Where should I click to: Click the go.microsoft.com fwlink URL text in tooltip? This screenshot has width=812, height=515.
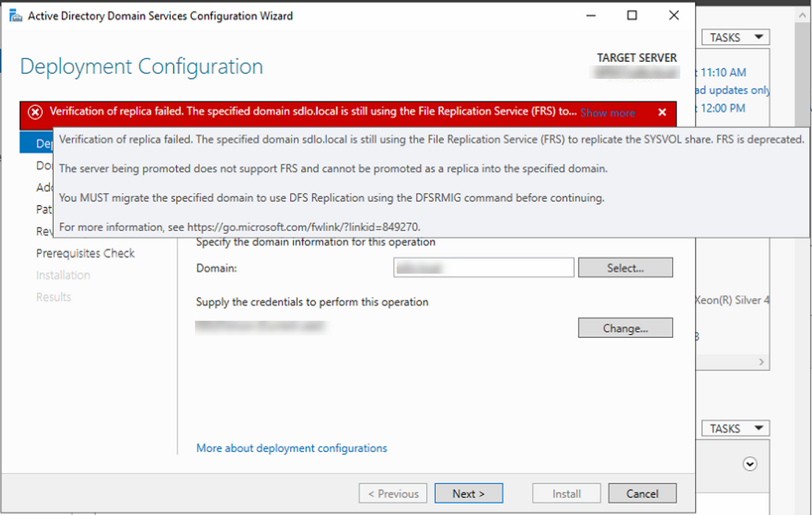[303, 227]
